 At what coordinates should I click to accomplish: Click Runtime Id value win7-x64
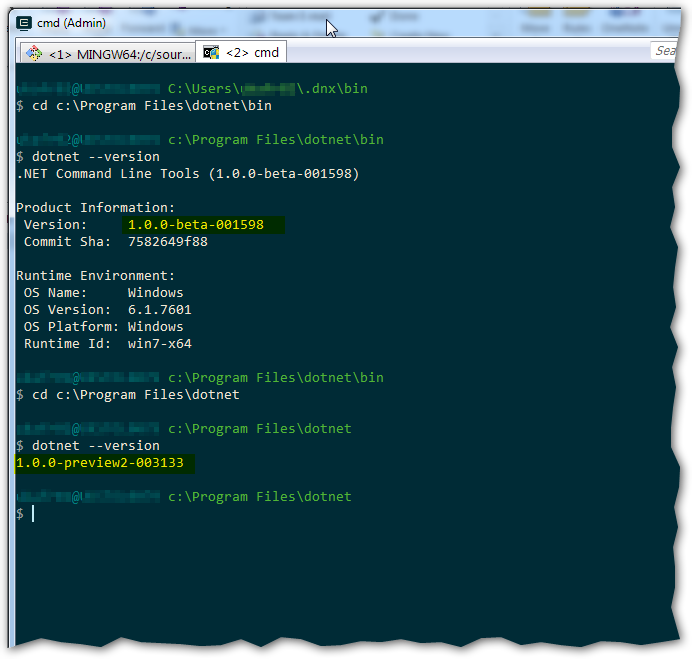click(159, 344)
